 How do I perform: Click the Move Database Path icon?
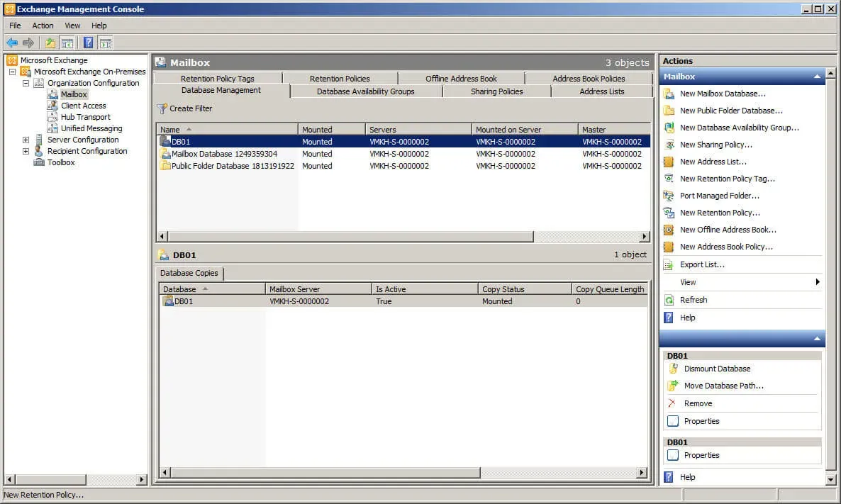click(x=673, y=386)
